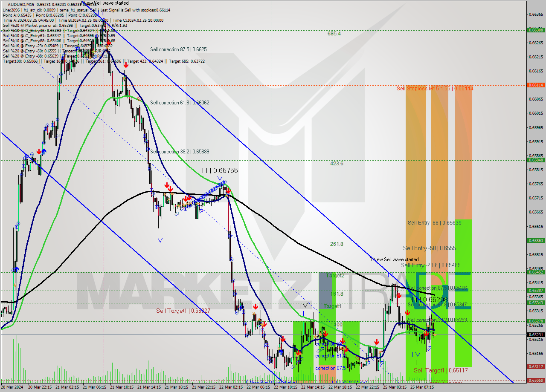This screenshot has width=546, height=392.
Task: Click the 0.65278 price axis tag
Action: click(x=536, y=321)
